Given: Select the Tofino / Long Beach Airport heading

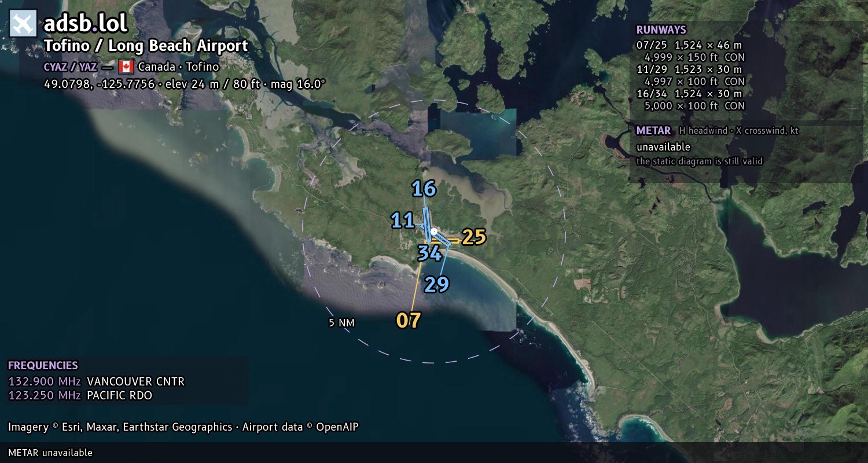Looking at the screenshot, I should 146,46.
